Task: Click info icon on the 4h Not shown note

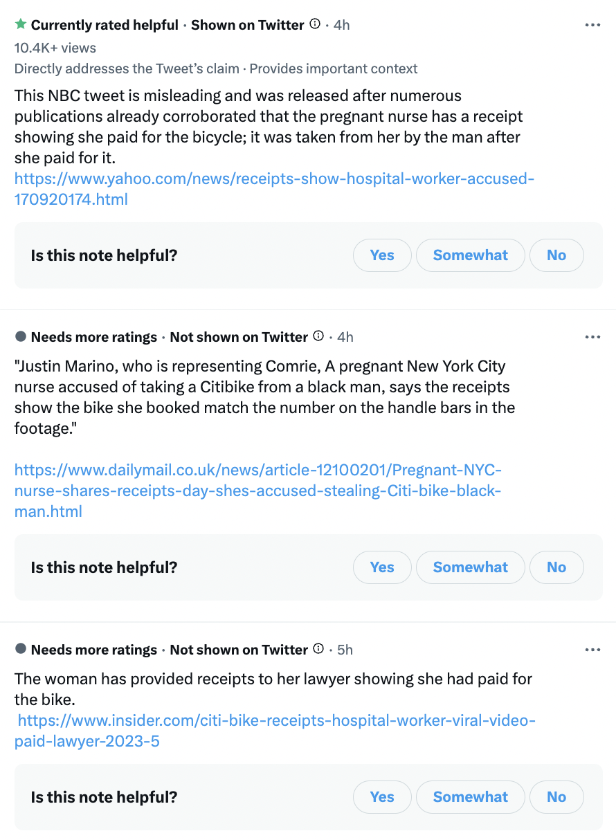Action: pos(318,336)
